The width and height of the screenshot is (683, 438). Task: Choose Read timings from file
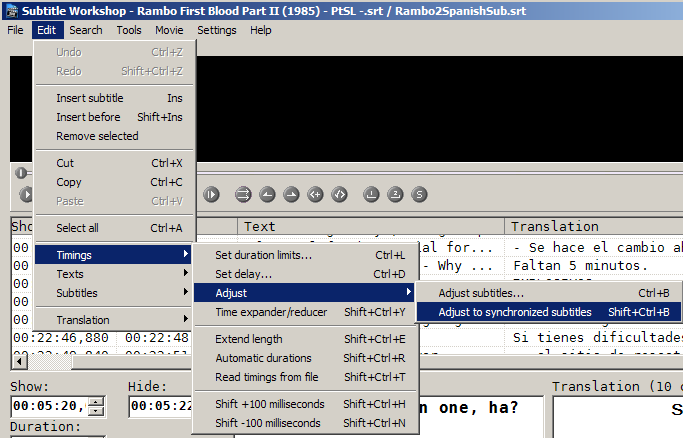pyautogui.click(x=305, y=377)
